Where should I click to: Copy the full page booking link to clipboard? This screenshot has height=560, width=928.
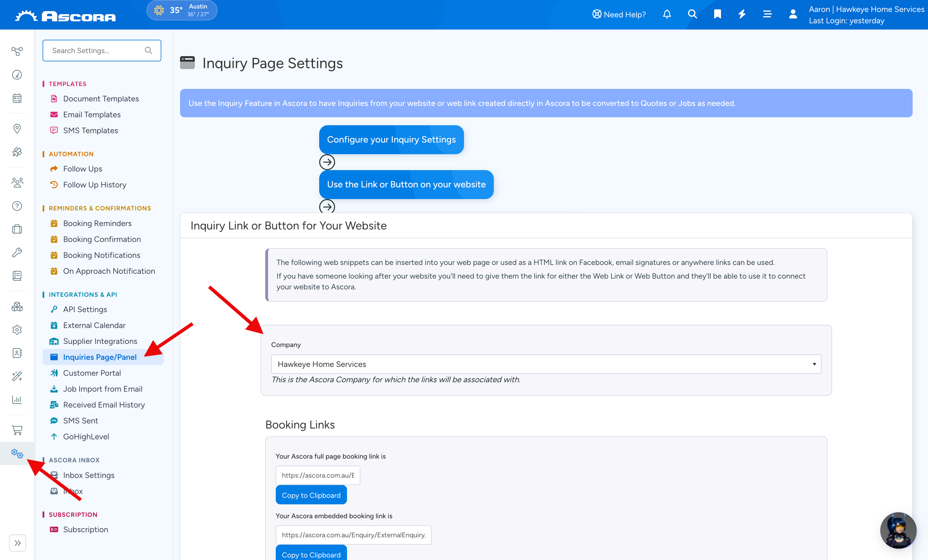point(311,495)
